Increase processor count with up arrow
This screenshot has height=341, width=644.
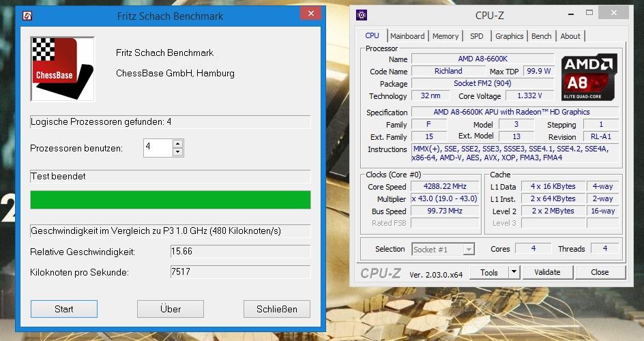coord(177,144)
